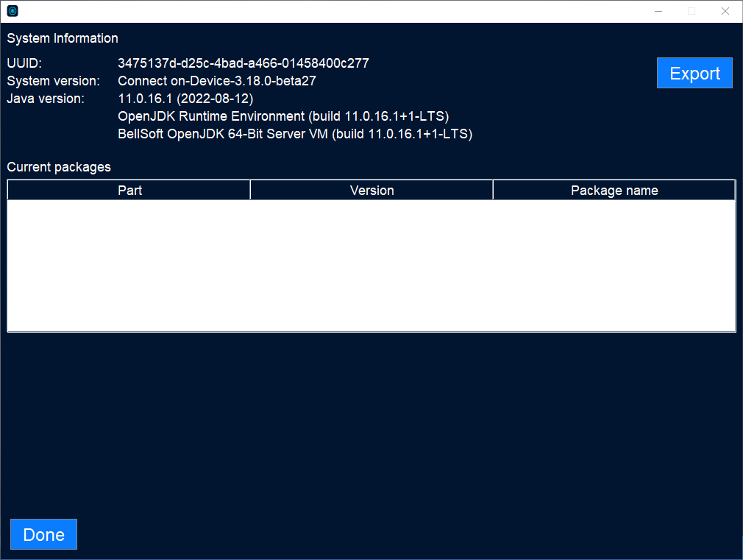
Task: Sort packages by the Package name column header
Action: click(x=614, y=190)
